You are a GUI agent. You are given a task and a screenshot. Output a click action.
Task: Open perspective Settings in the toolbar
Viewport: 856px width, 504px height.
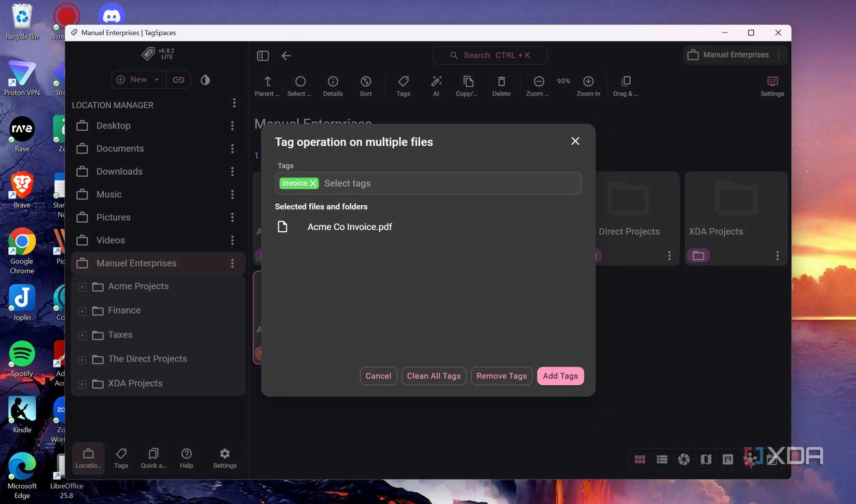point(772,86)
